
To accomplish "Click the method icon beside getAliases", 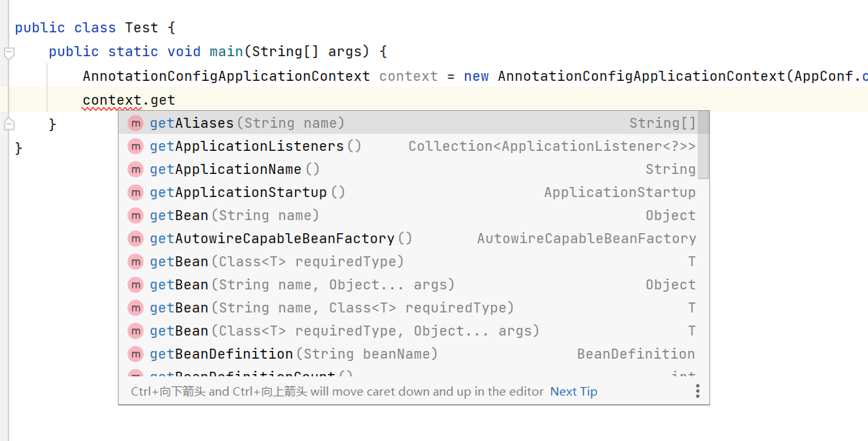I will click(x=136, y=123).
